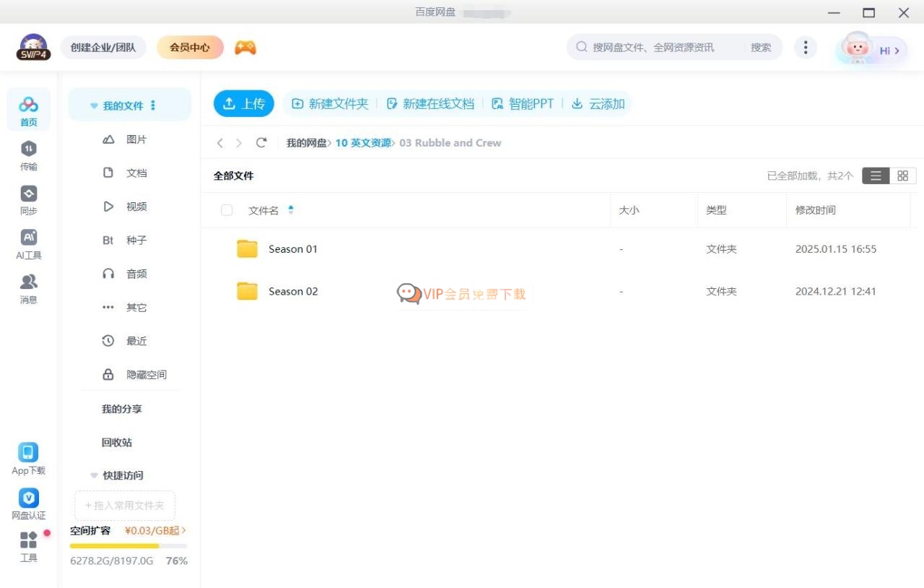Open the 同步 sync sidebar icon
Viewport: 924px width, 588px height.
pos(28,199)
